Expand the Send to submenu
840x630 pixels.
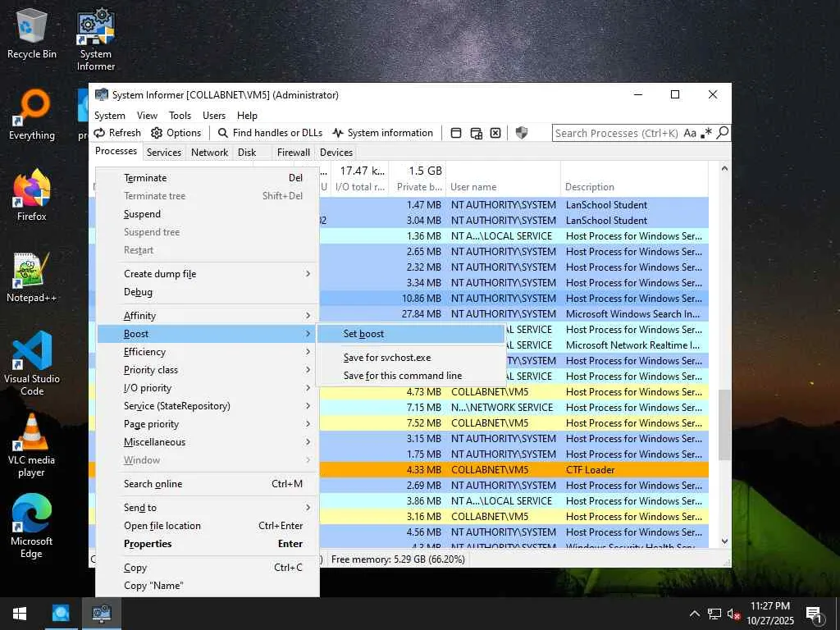pos(208,507)
